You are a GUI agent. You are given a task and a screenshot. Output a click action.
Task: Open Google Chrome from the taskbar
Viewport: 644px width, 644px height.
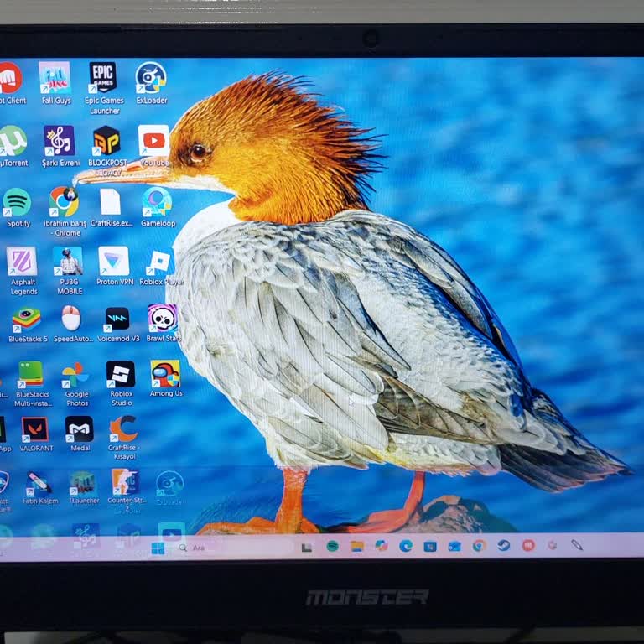(479, 546)
